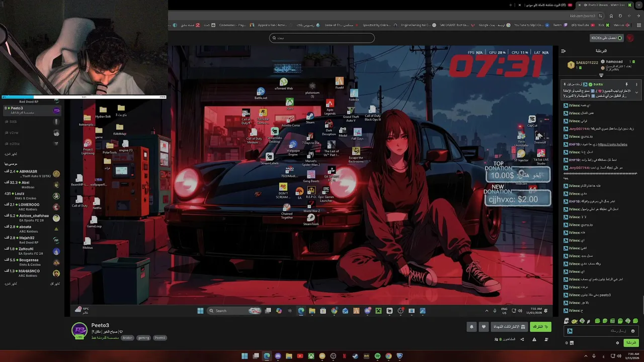
Task: Open the Fortnite desktop icon
Action: pos(354,95)
